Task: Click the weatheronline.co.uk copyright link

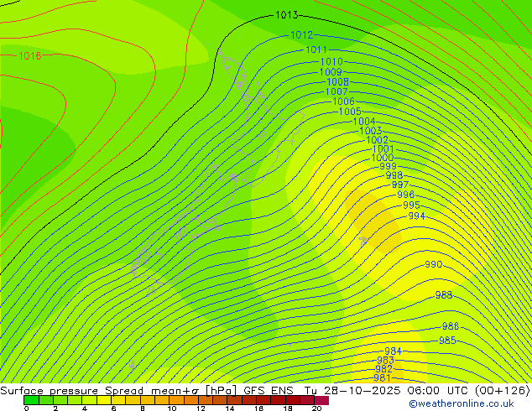Action: [x=462, y=403]
